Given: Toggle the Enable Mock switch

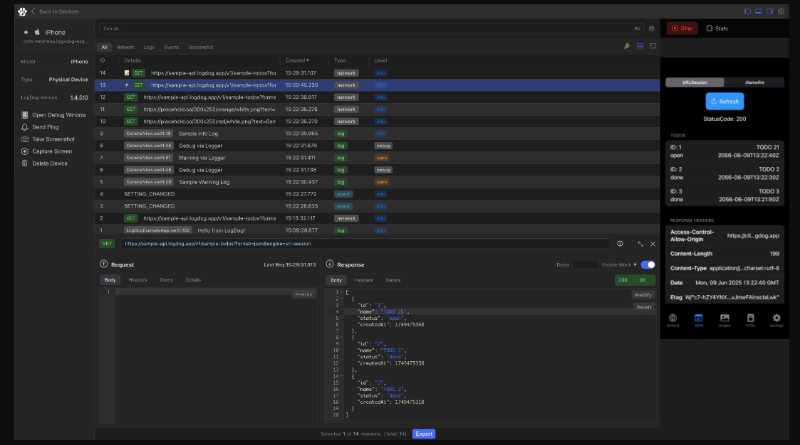Looking at the screenshot, I should coord(648,265).
